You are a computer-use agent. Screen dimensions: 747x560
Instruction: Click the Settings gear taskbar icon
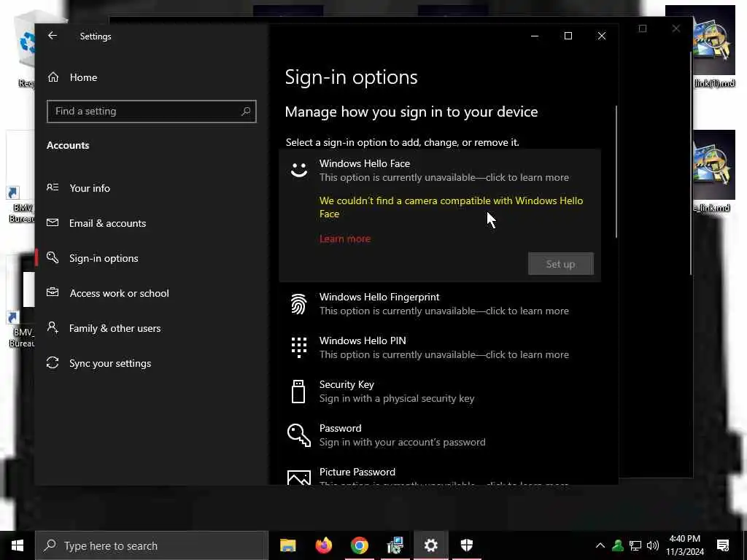(x=430, y=545)
